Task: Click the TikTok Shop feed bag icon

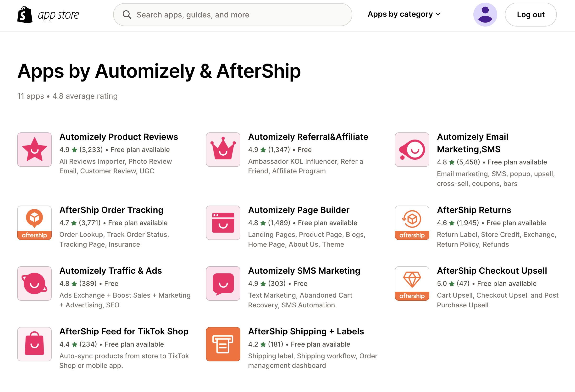Action: (x=34, y=344)
